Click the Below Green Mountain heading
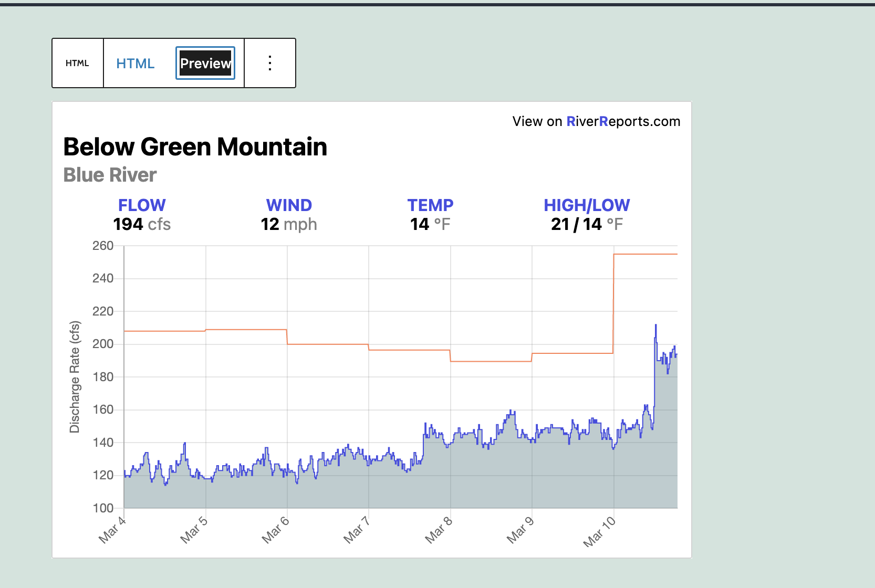This screenshot has height=588, width=875. click(195, 147)
